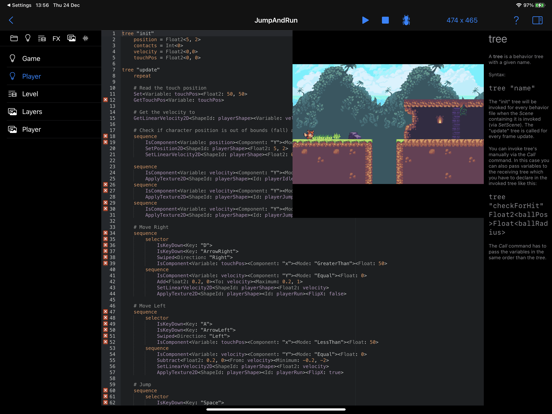The height and width of the screenshot is (414, 552).
Task: Select the audio waveform icon in the asset toolbar
Action: 85,38
